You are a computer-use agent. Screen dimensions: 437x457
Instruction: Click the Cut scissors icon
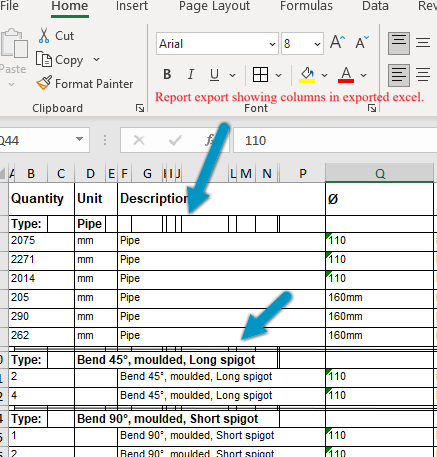tap(44, 36)
